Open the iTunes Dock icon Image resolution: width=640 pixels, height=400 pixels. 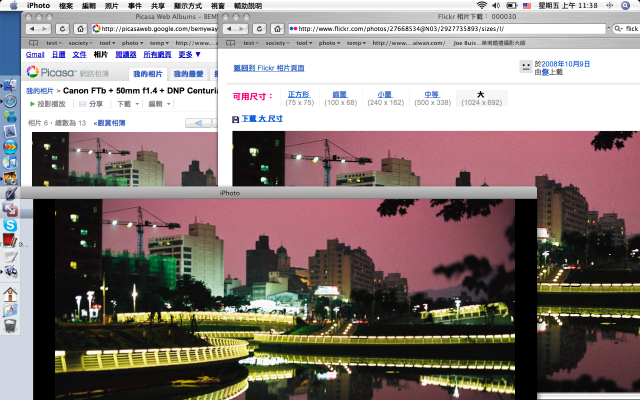(10, 162)
